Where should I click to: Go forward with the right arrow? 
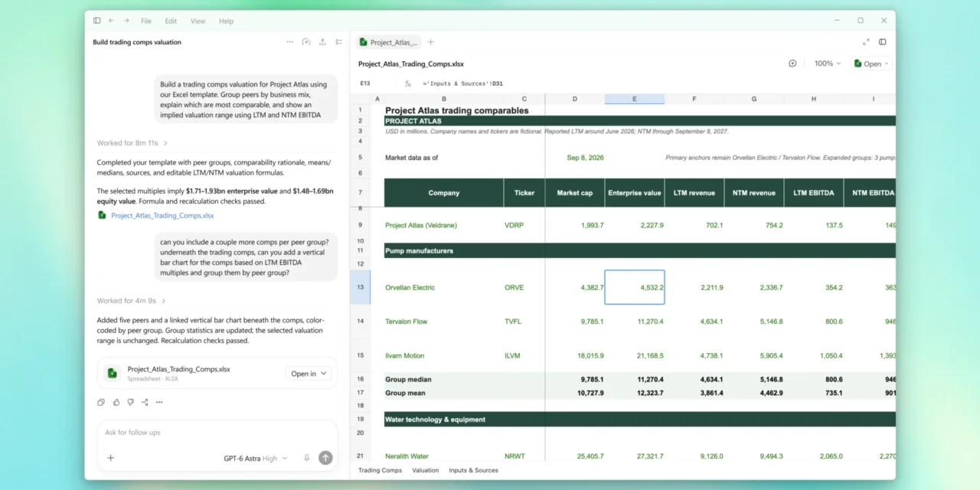[x=126, y=21]
